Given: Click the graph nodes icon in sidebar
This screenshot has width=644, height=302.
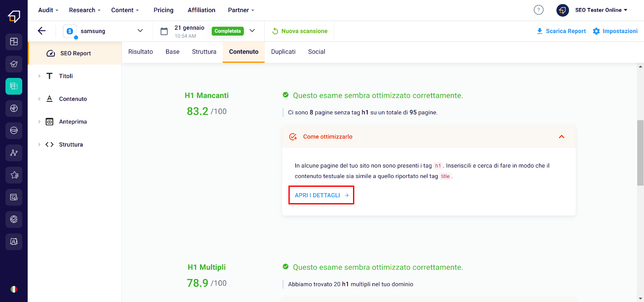Looking at the screenshot, I should pyautogui.click(x=14, y=153).
